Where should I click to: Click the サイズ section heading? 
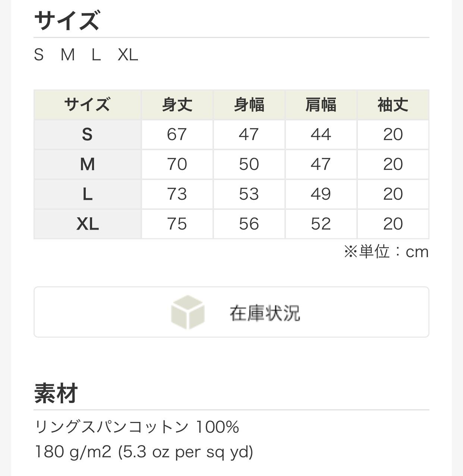pos(67,21)
